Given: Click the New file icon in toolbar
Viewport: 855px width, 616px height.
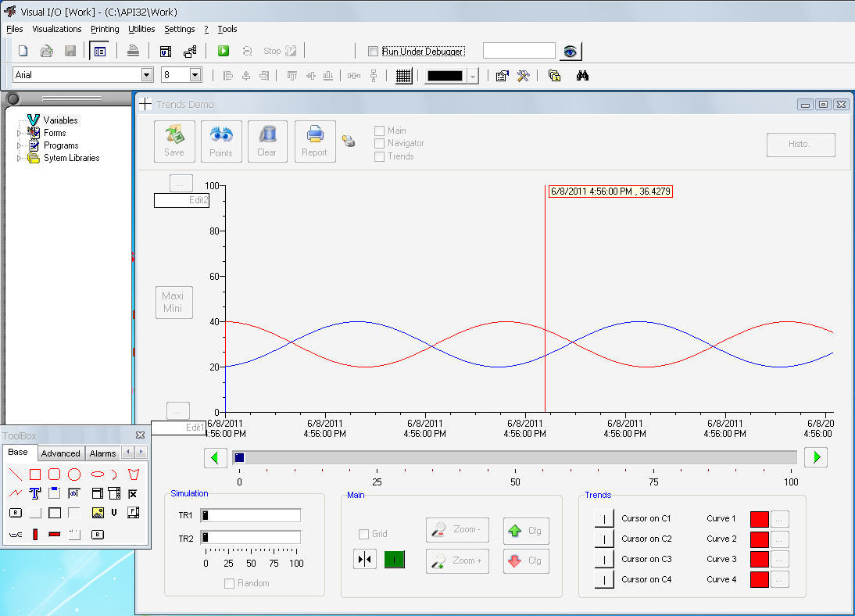Looking at the screenshot, I should coord(23,52).
